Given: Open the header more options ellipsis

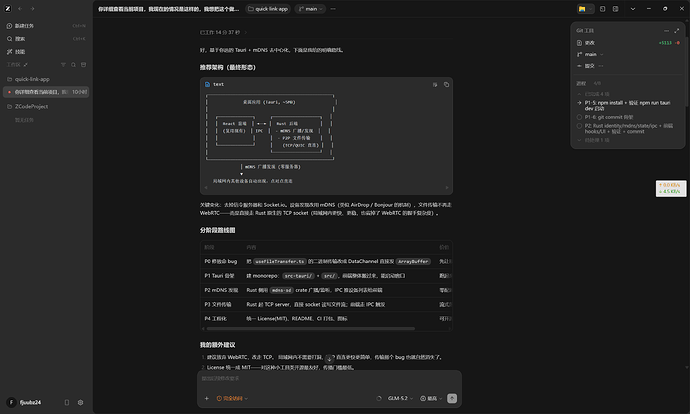Looking at the screenshot, I should tap(333, 9).
